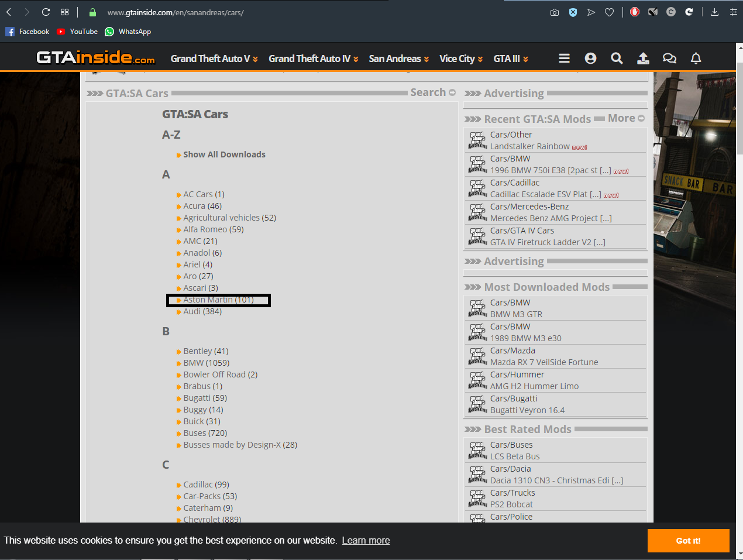
Task: Go back to the previous page
Action: [9, 12]
